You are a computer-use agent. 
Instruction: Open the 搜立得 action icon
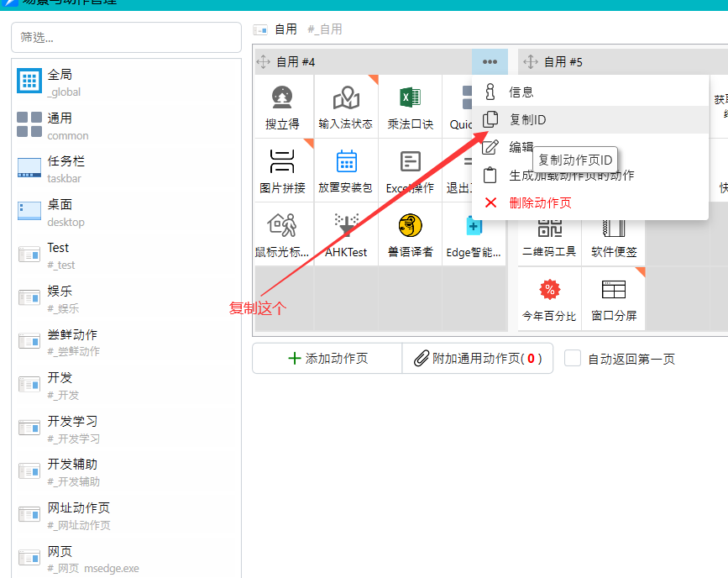(283, 99)
